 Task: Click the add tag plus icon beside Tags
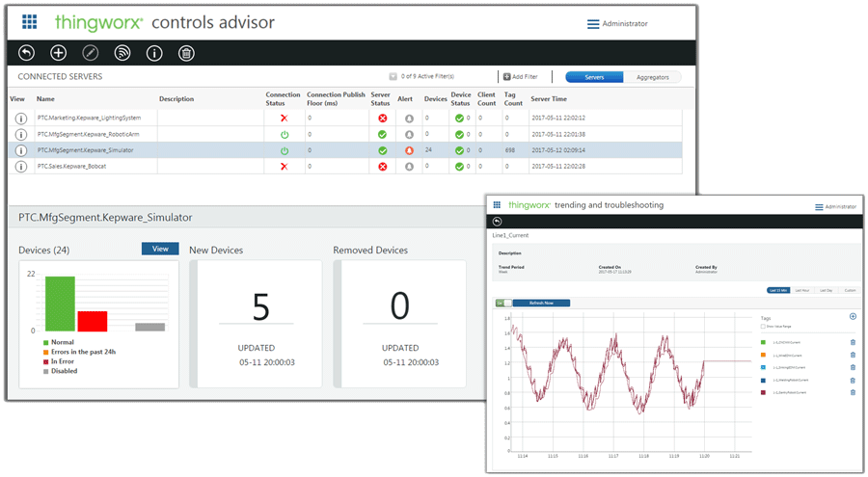pyautogui.click(x=853, y=316)
